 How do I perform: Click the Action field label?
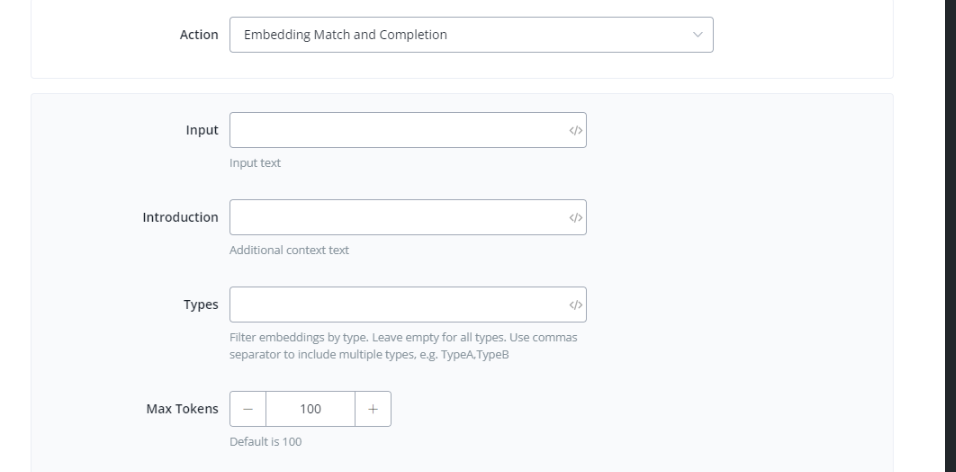click(x=198, y=35)
